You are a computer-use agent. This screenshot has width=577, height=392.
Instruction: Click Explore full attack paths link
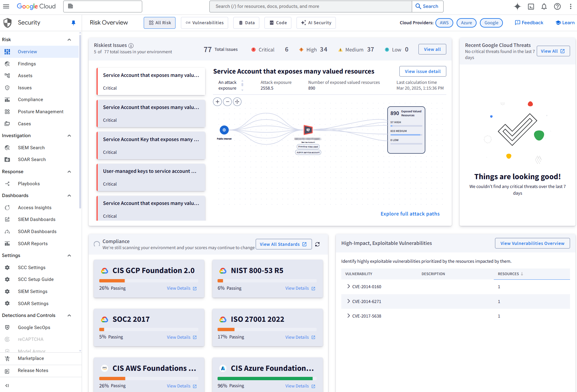click(x=410, y=214)
